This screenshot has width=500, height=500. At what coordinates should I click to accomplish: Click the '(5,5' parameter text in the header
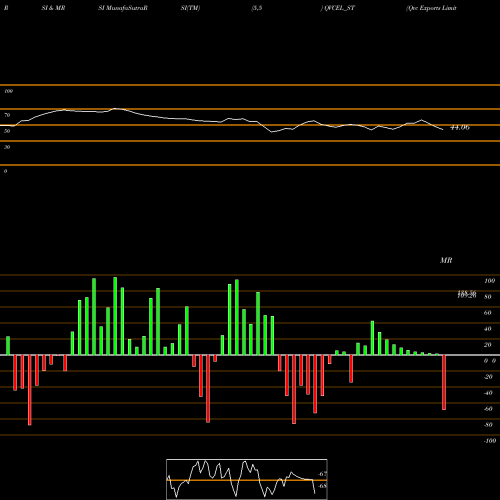click(x=257, y=8)
